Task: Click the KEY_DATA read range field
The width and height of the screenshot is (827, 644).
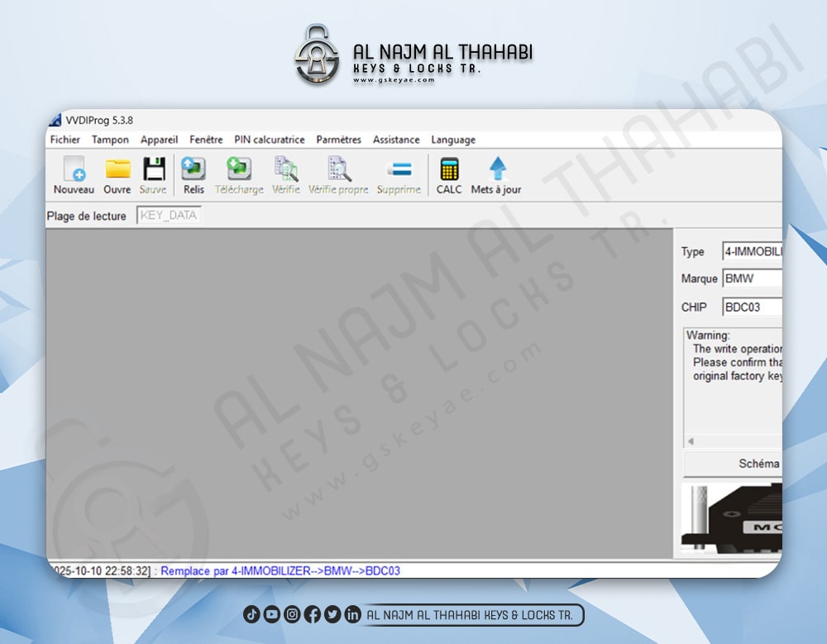Action: click(169, 215)
